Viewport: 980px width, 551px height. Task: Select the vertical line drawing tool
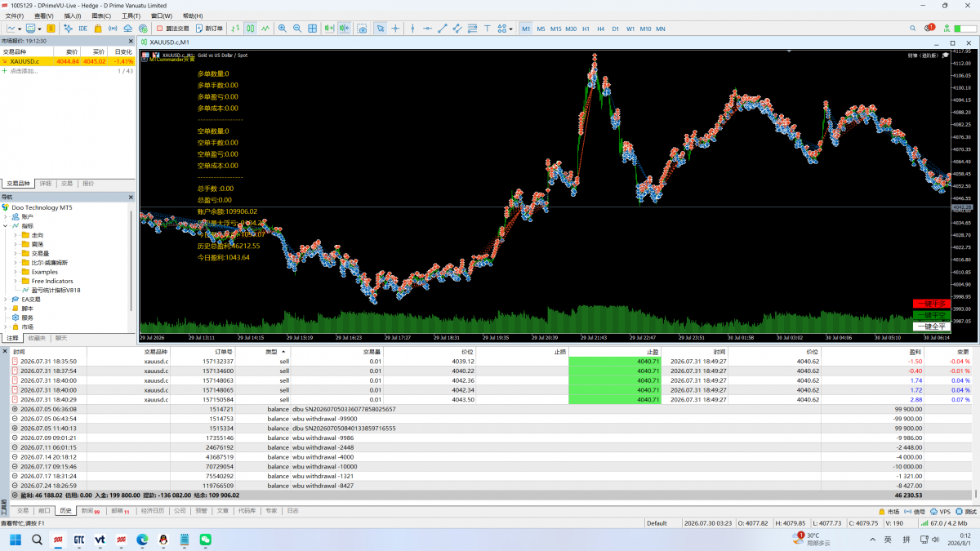pyautogui.click(x=412, y=29)
